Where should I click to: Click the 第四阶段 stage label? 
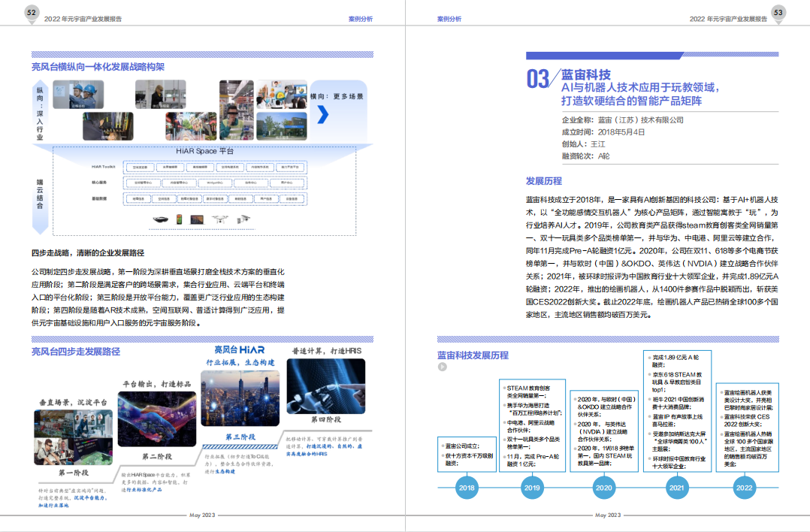pos(326,419)
